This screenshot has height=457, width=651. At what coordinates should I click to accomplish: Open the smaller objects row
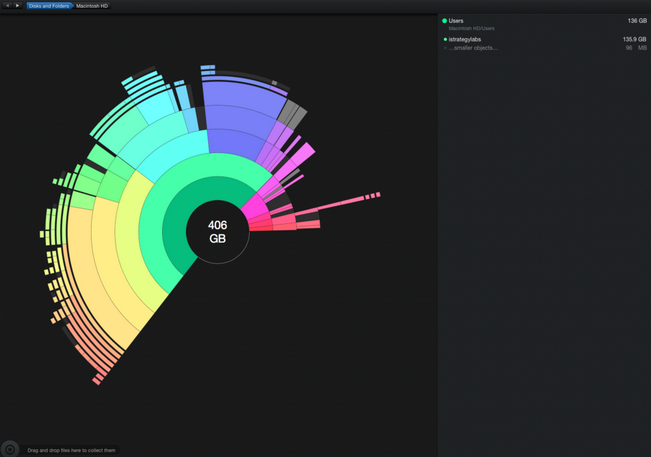click(544, 48)
